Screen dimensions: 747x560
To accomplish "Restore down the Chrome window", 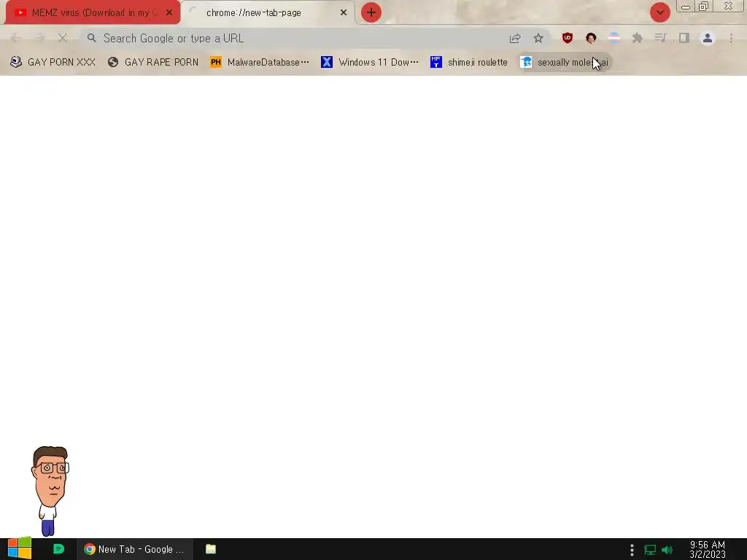I will pyautogui.click(x=704, y=7).
